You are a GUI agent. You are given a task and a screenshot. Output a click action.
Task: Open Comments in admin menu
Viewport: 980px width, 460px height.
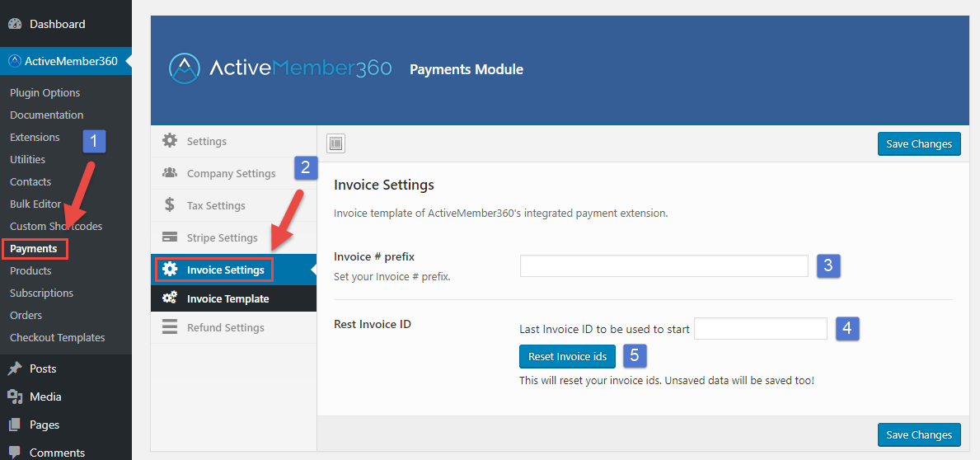tap(66, 453)
